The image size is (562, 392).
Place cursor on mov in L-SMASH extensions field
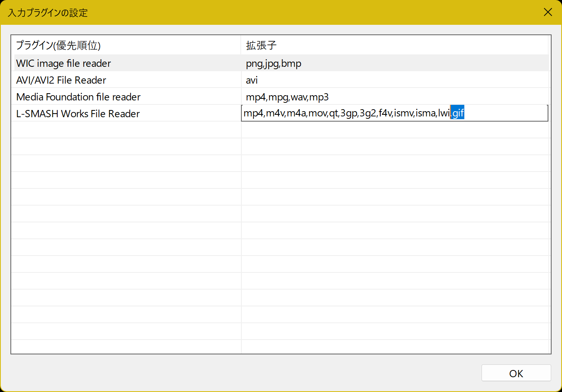pos(317,113)
